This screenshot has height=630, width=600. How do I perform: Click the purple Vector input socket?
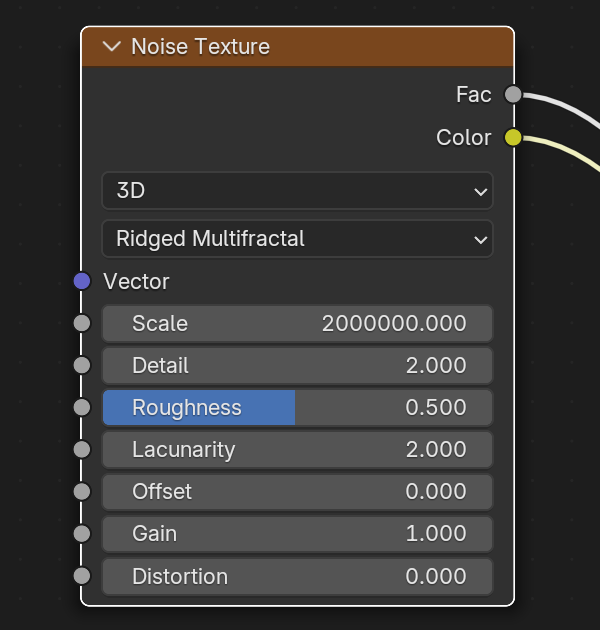coord(82,281)
